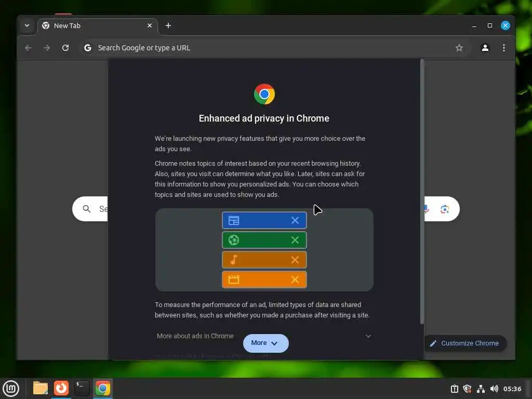This screenshot has width=532, height=399.
Task: Click the Google icon in the address bar
Action: pos(87,48)
